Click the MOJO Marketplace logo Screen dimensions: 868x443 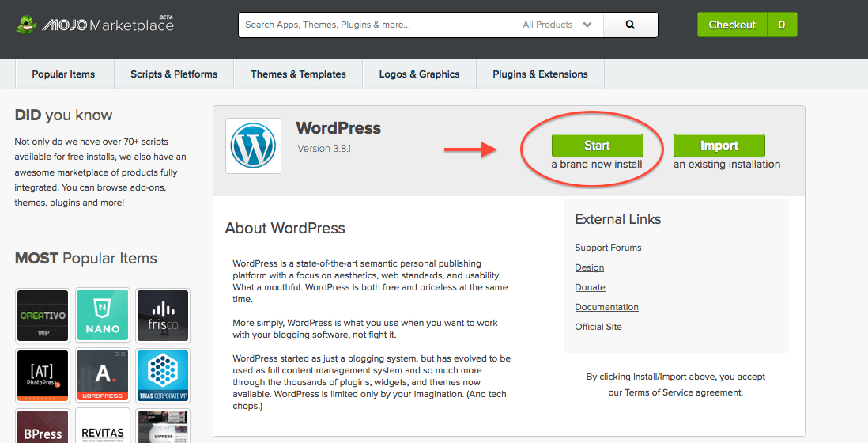[x=95, y=25]
